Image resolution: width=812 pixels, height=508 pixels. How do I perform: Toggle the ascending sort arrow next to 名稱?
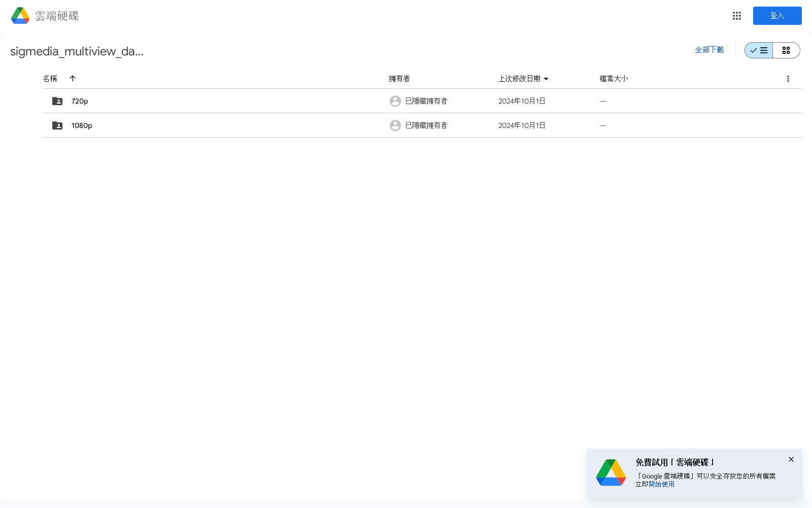73,78
